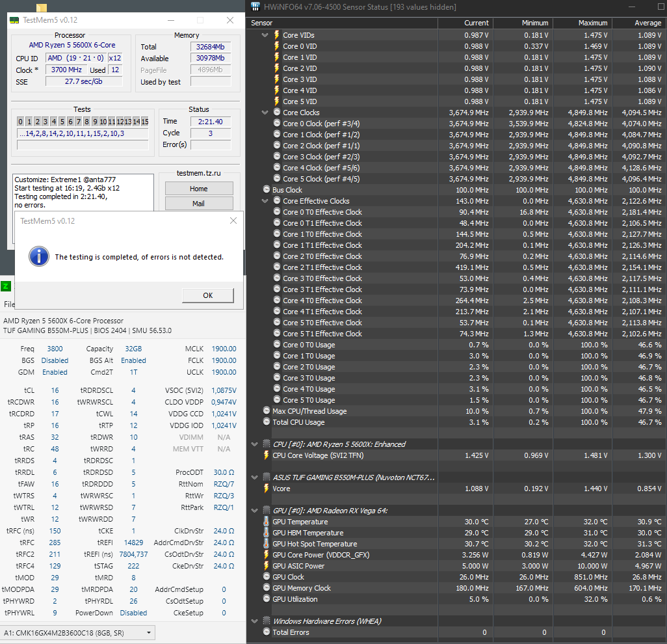Click the Core 0 VID lightning icon
667x644 pixels.
pos(276,46)
